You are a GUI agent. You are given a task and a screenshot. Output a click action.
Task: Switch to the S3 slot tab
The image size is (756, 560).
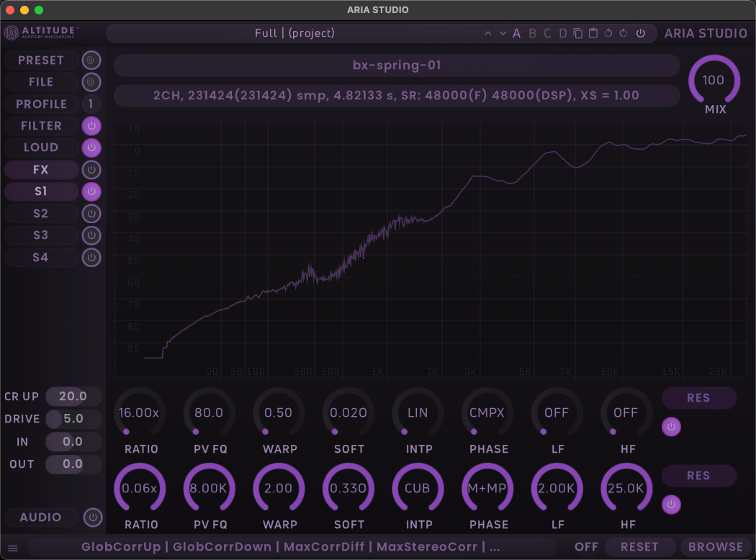(x=41, y=235)
